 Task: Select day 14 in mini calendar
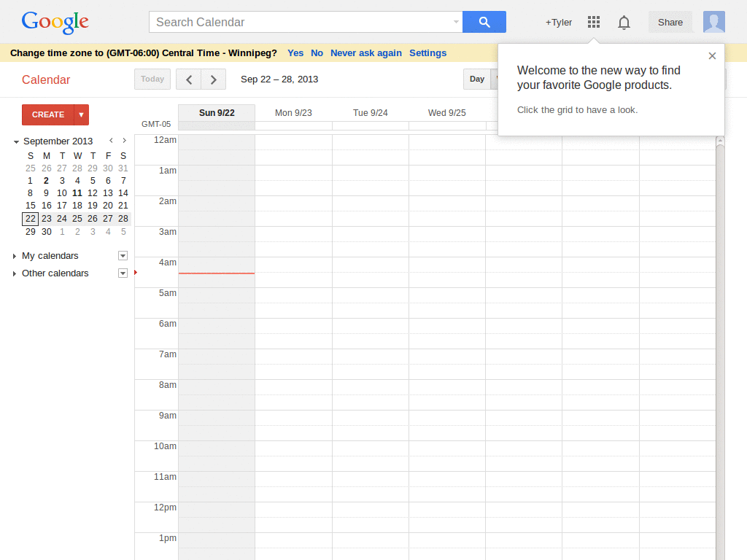(123, 192)
